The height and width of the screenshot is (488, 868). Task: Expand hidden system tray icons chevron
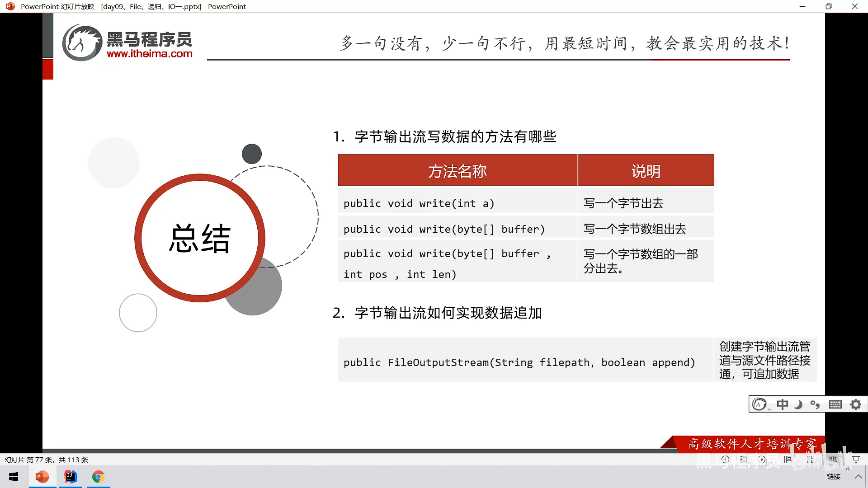tap(858, 477)
